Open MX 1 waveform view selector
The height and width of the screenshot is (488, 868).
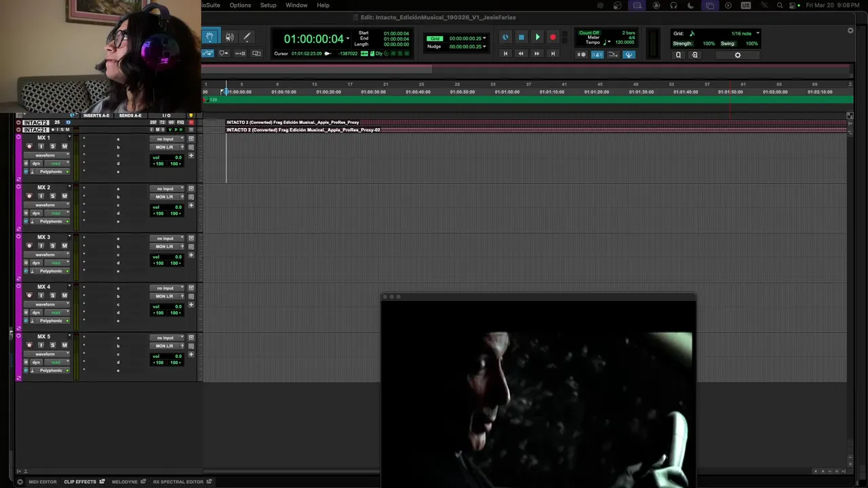coord(46,155)
